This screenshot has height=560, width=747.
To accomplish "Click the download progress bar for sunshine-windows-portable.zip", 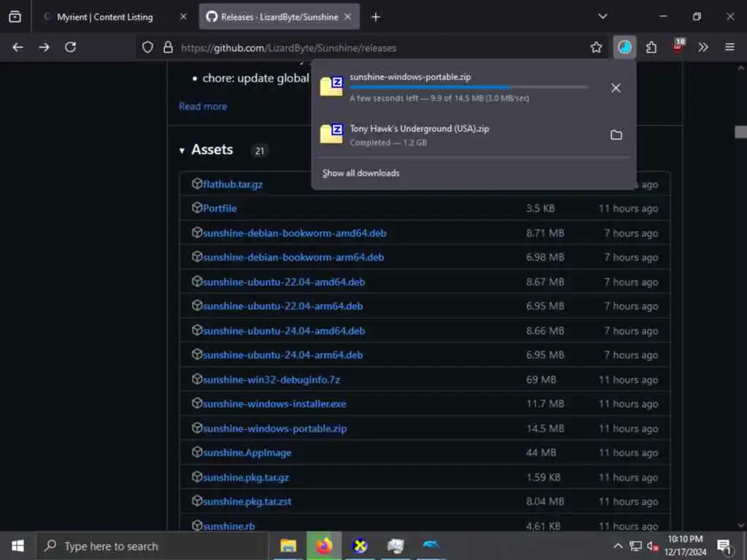I will coord(469,87).
